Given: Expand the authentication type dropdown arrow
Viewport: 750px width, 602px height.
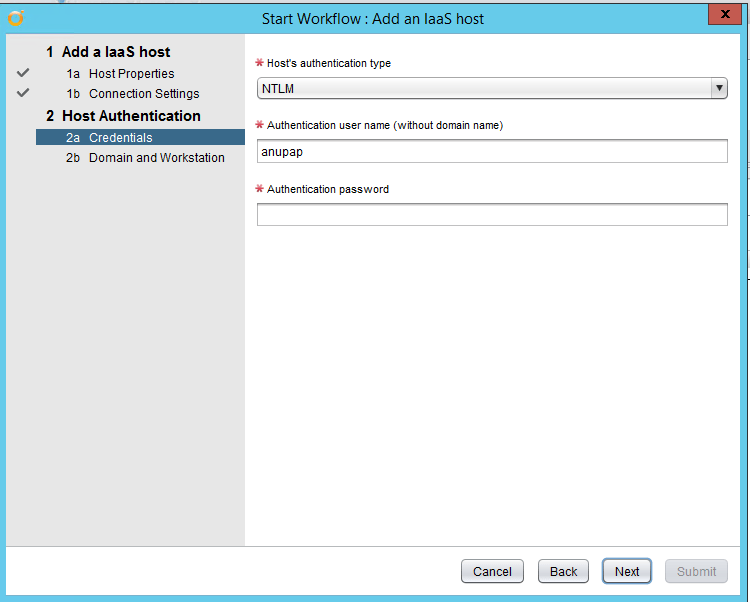Looking at the screenshot, I should pyautogui.click(x=719, y=89).
